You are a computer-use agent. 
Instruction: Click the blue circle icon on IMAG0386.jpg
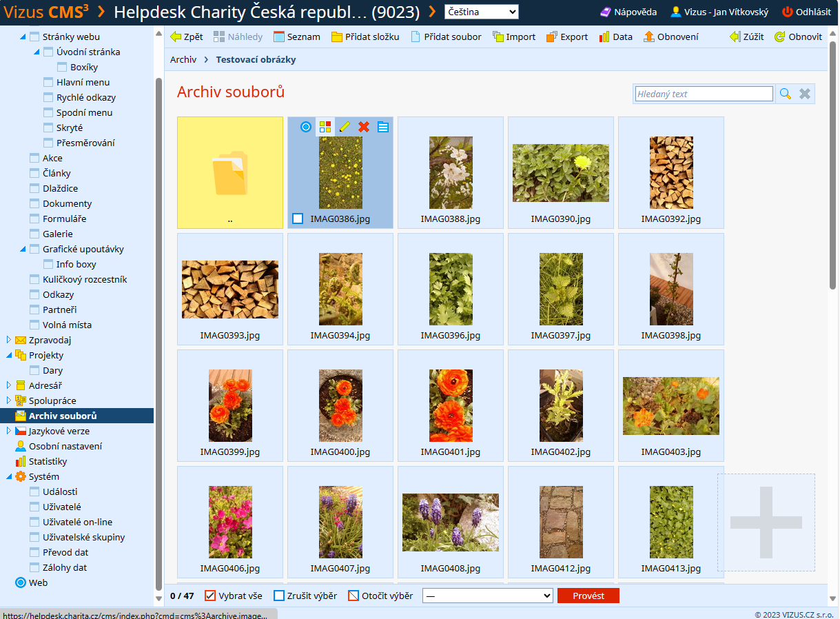point(306,127)
